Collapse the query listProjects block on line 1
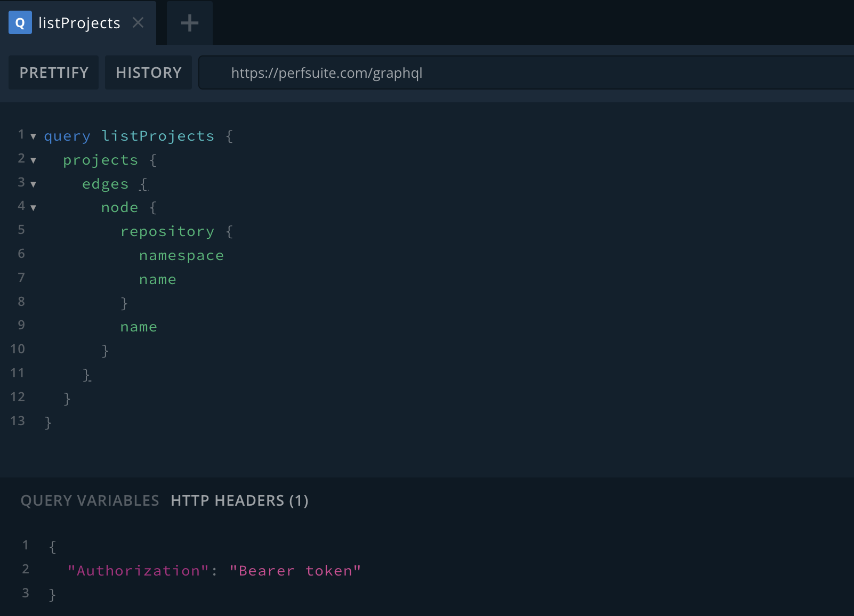Viewport: 854px width, 616px height. 33,136
